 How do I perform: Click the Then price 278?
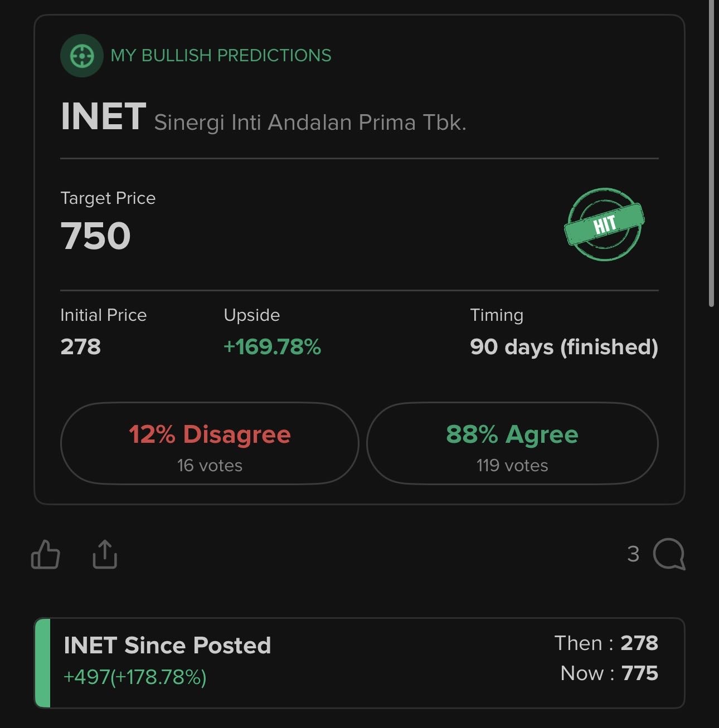tap(639, 643)
